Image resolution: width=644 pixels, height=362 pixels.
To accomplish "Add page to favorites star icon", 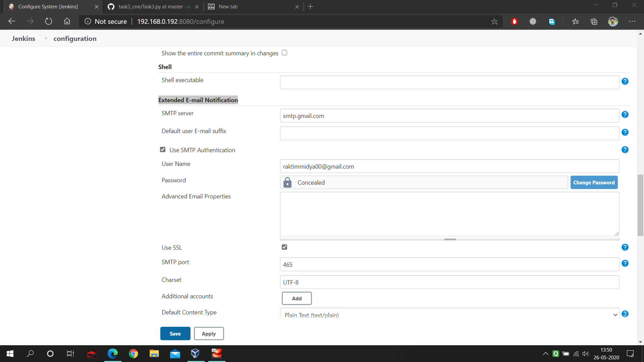I will click(494, 22).
